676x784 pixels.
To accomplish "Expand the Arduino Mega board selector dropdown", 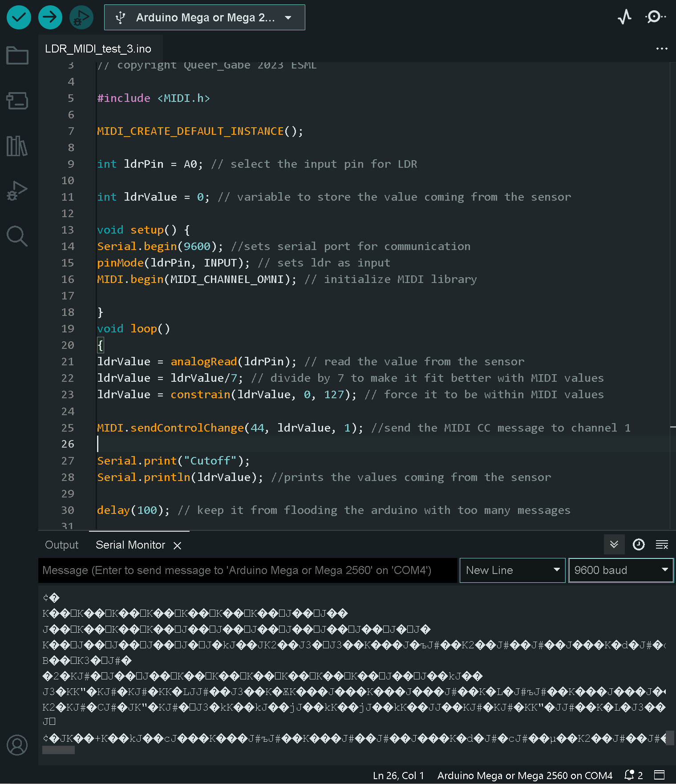I will (205, 17).
